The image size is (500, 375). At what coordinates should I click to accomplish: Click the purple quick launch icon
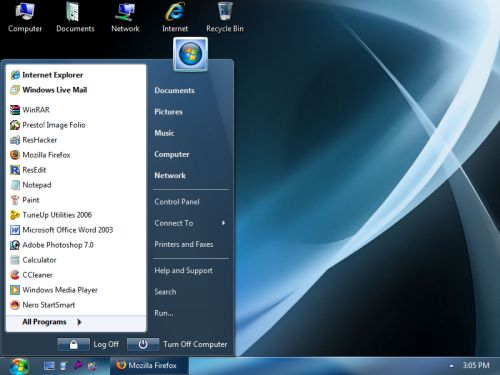[78, 365]
